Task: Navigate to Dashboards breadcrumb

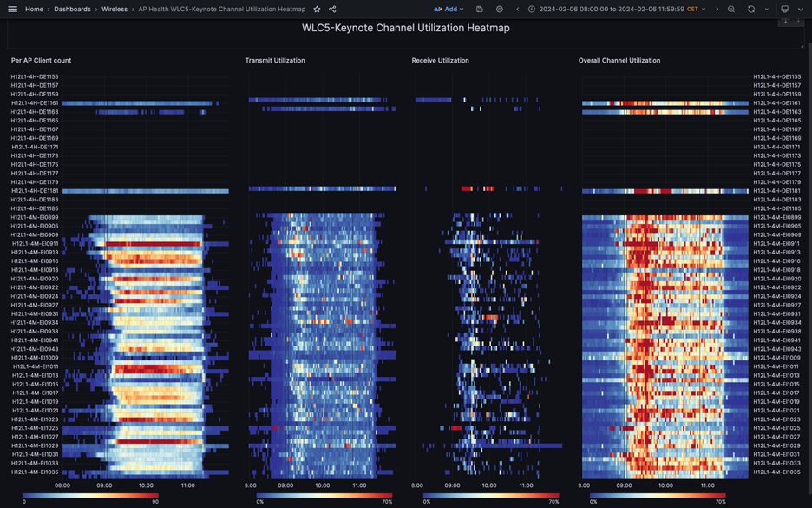Action: [72, 10]
